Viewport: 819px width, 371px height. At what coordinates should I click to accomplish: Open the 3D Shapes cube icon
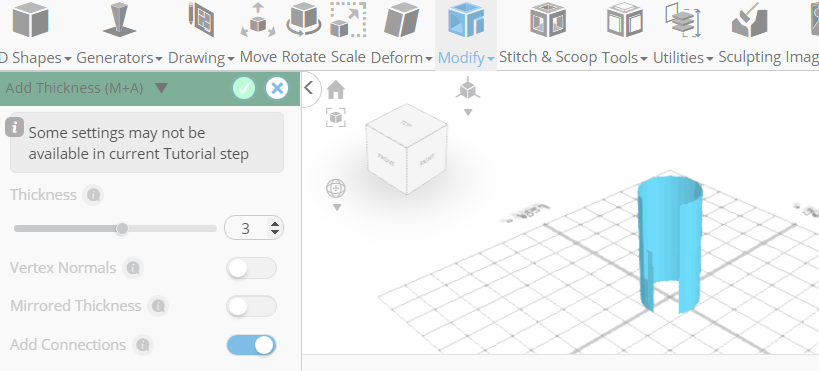coord(30,20)
